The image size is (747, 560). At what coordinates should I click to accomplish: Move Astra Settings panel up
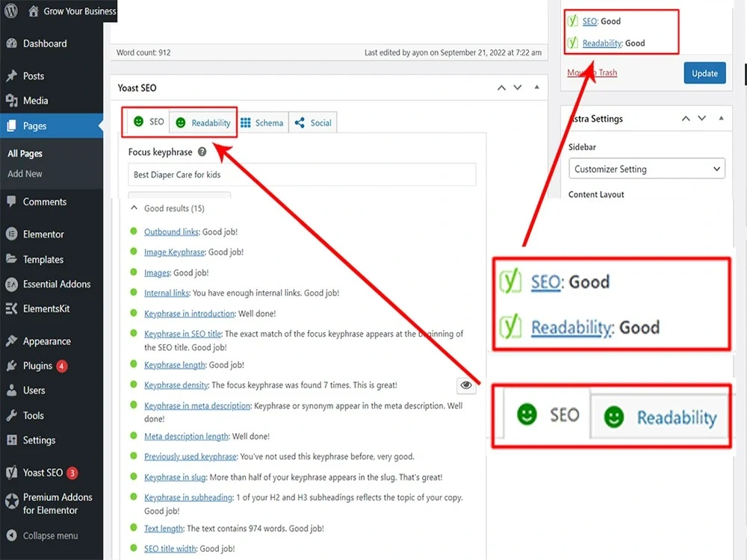click(686, 118)
